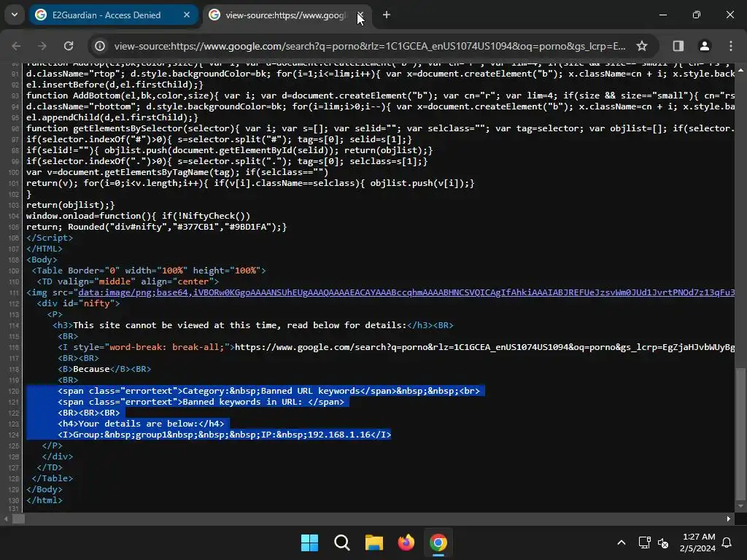This screenshot has height=560, width=747.
Task: Open the Windows Start menu
Action: point(309,542)
